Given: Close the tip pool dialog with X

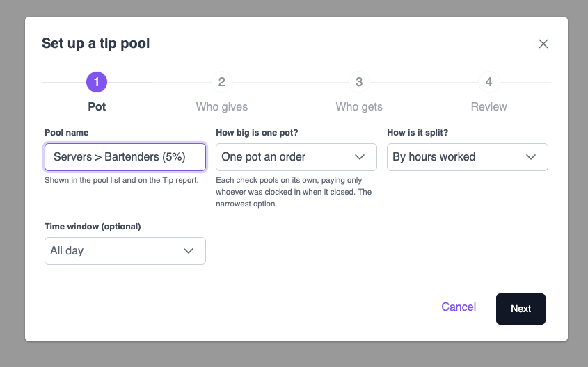Looking at the screenshot, I should click(x=543, y=44).
